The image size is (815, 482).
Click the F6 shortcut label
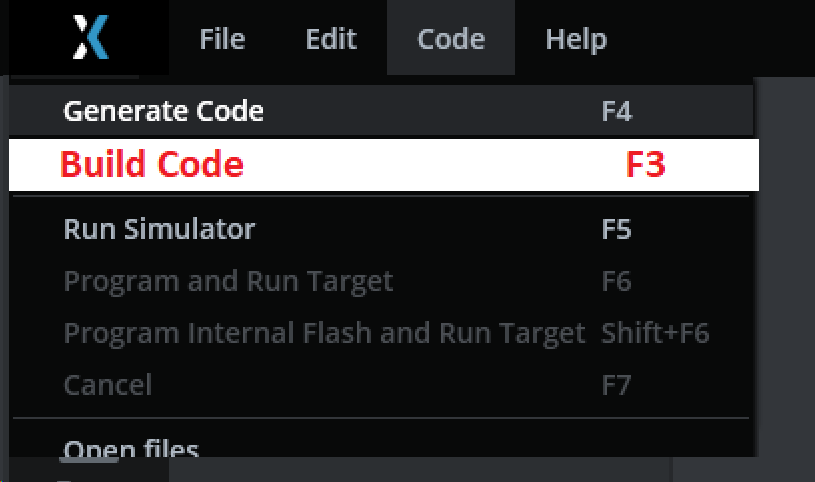point(617,281)
